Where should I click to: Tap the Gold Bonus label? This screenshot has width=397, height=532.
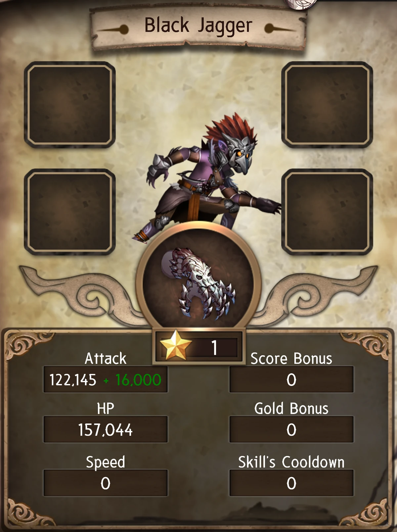291,408
